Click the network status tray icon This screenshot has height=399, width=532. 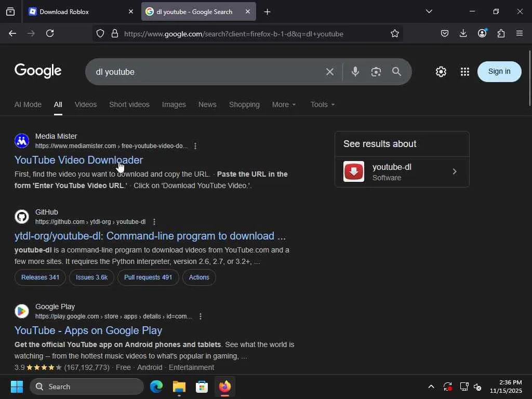[x=464, y=387]
